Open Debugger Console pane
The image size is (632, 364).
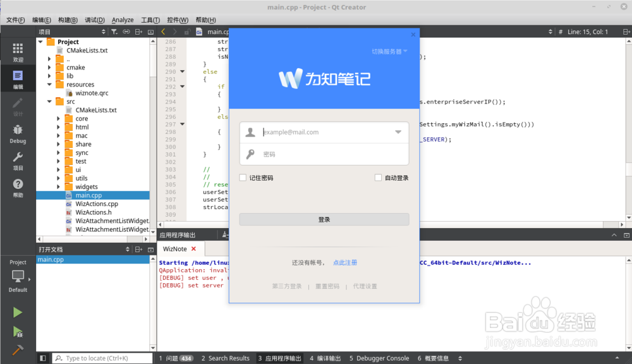pyautogui.click(x=379, y=358)
